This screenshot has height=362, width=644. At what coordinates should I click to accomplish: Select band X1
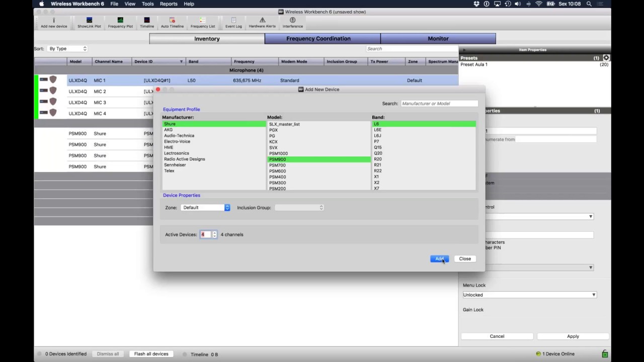pyautogui.click(x=424, y=177)
